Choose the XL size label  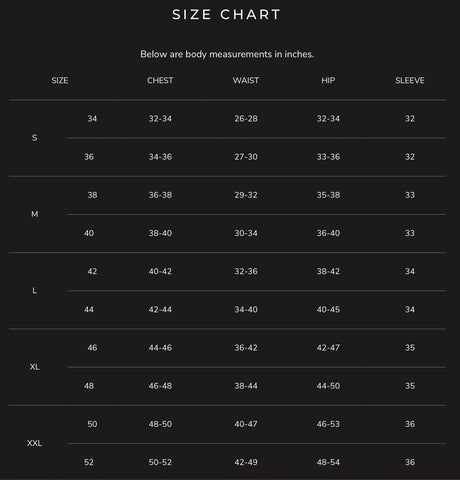click(x=34, y=367)
